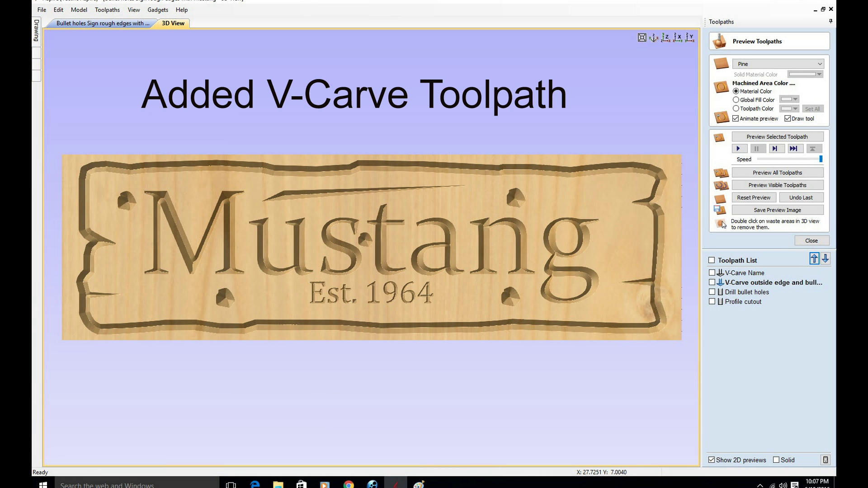
Task: Close the Preview Toolpaths form
Action: (811, 241)
